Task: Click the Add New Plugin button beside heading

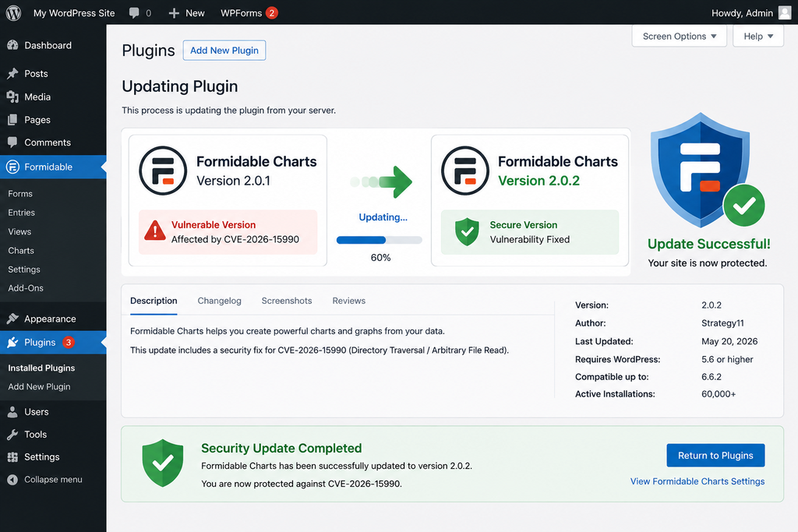Action: coord(224,51)
